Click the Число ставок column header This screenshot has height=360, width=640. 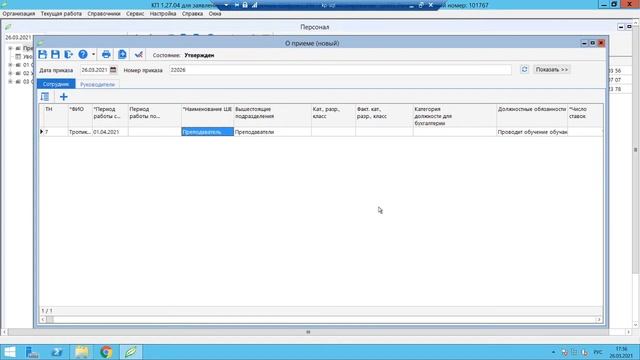click(x=585, y=116)
